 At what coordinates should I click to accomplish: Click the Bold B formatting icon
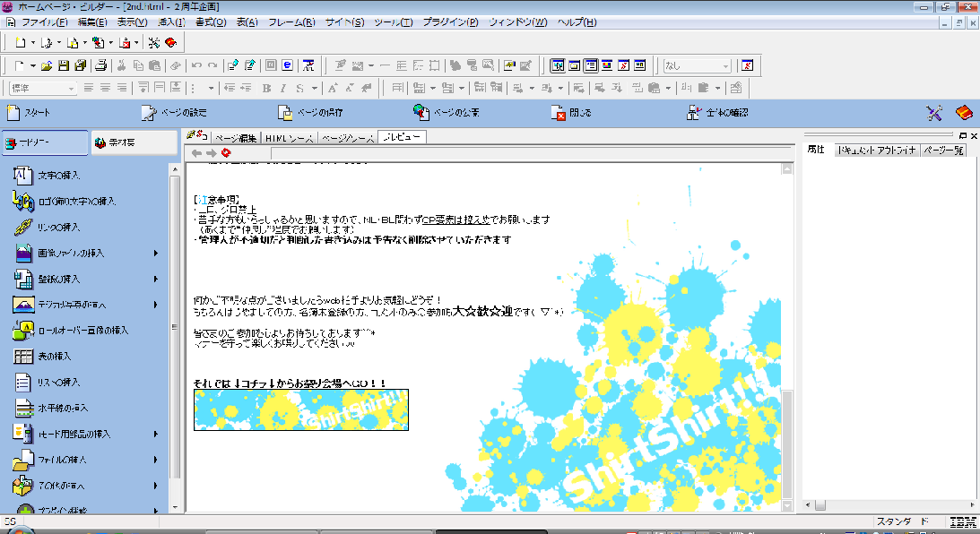pyautogui.click(x=267, y=88)
